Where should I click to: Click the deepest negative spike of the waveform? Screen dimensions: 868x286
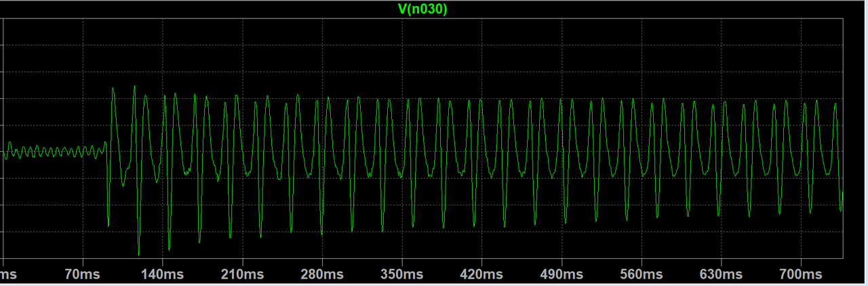pos(138,254)
